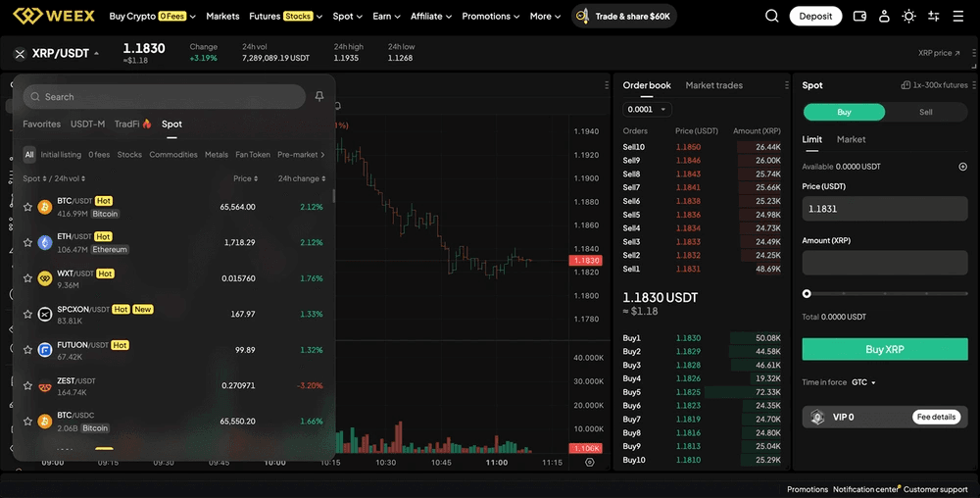Click the pair Search field
Viewport: 980px width, 498px height.
point(165,97)
